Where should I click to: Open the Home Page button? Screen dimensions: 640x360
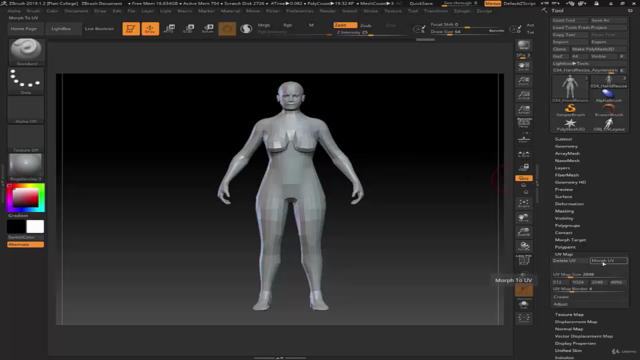pos(24,29)
